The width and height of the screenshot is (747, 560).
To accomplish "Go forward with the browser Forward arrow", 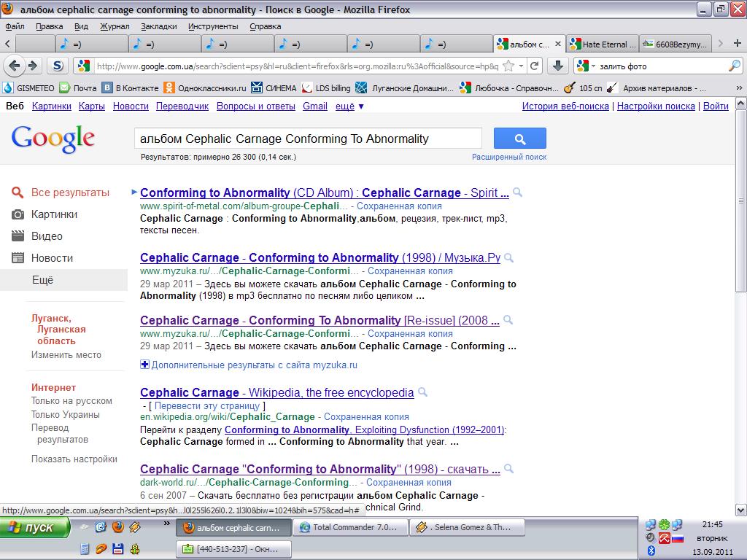I will (33, 66).
